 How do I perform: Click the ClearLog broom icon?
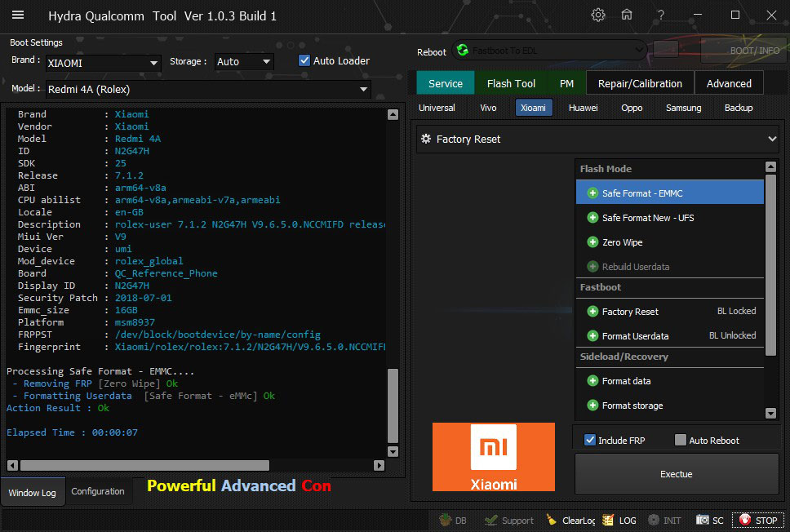[x=552, y=520]
